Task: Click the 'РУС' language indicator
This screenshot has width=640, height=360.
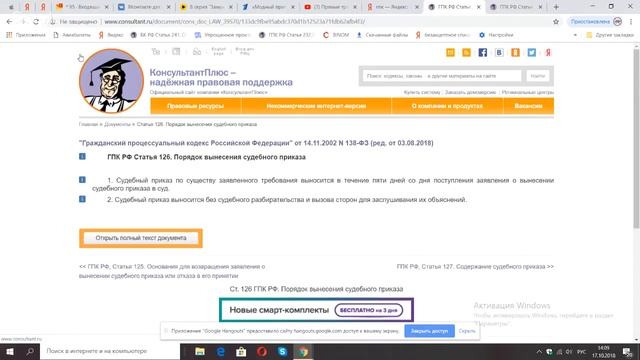Action: pyautogui.click(x=582, y=351)
